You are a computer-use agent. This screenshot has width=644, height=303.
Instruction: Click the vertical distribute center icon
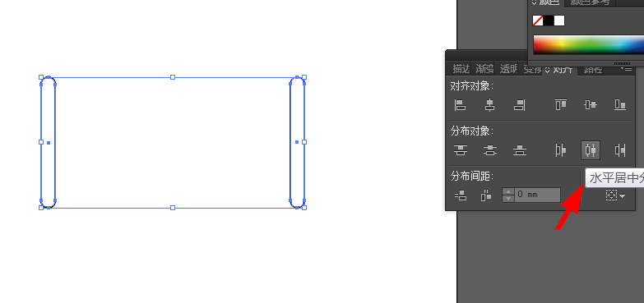point(489,150)
